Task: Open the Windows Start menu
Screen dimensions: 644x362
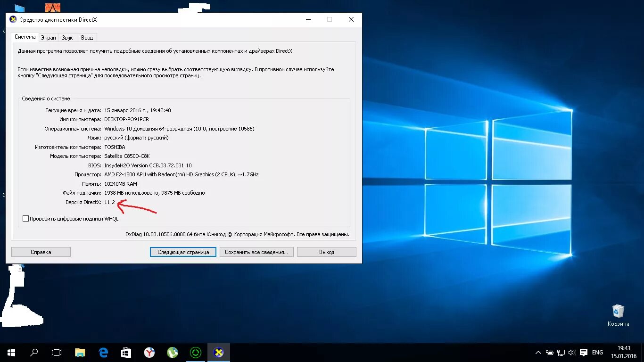Action: (11, 352)
